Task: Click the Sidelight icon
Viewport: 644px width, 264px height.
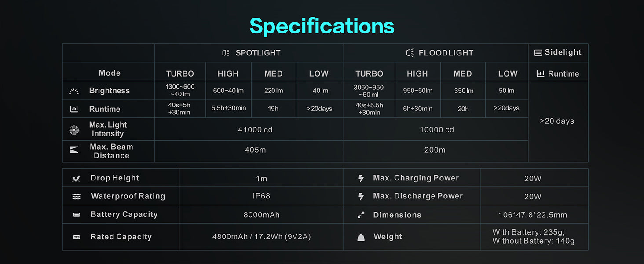Action: click(538, 53)
